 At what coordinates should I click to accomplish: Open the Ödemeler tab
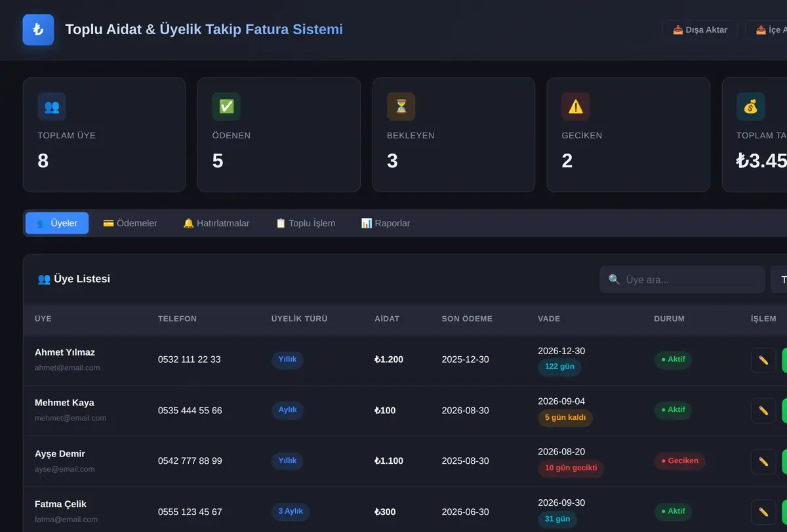[x=130, y=223]
